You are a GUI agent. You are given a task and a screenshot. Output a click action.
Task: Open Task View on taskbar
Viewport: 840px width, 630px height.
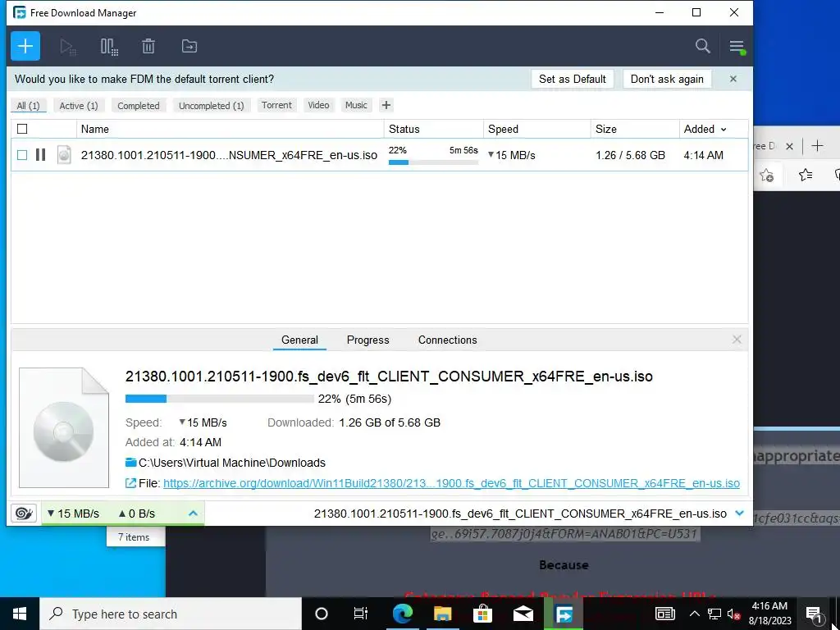pyautogui.click(x=361, y=614)
